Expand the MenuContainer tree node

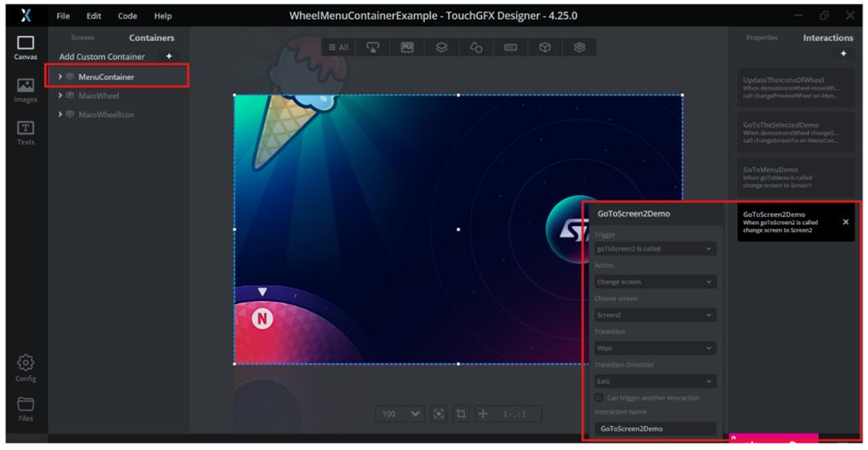pyautogui.click(x=60, y=77)
